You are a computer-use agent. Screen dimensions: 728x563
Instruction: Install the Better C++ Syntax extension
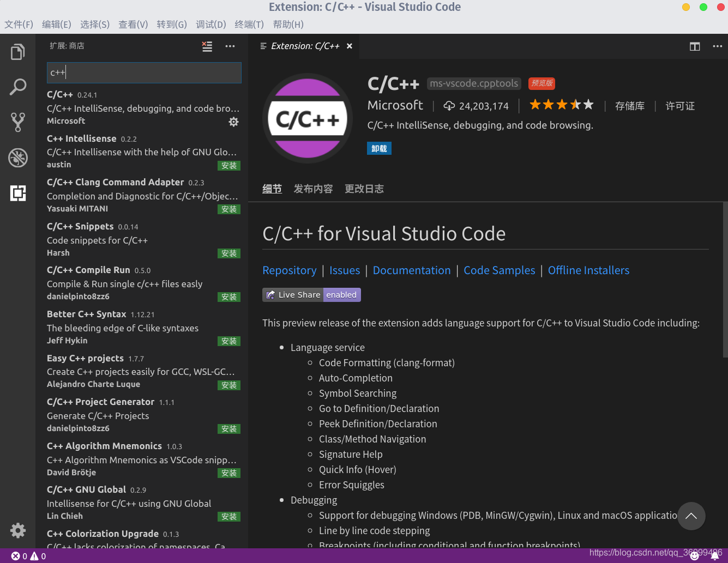(229, 341)
